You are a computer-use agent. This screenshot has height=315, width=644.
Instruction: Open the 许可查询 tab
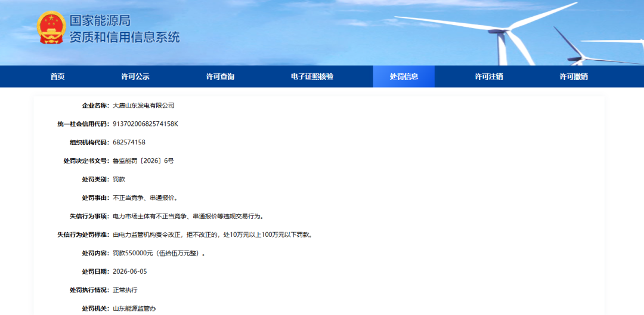(220, 76)
